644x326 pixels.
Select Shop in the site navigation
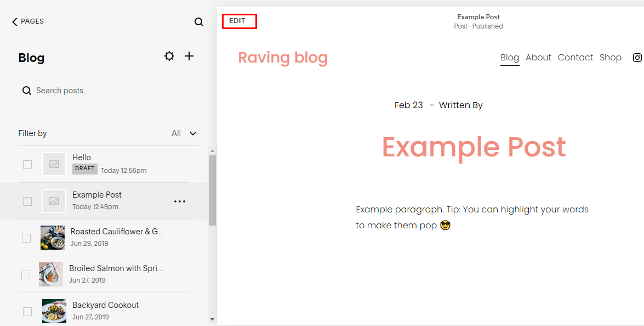(610, 57)
